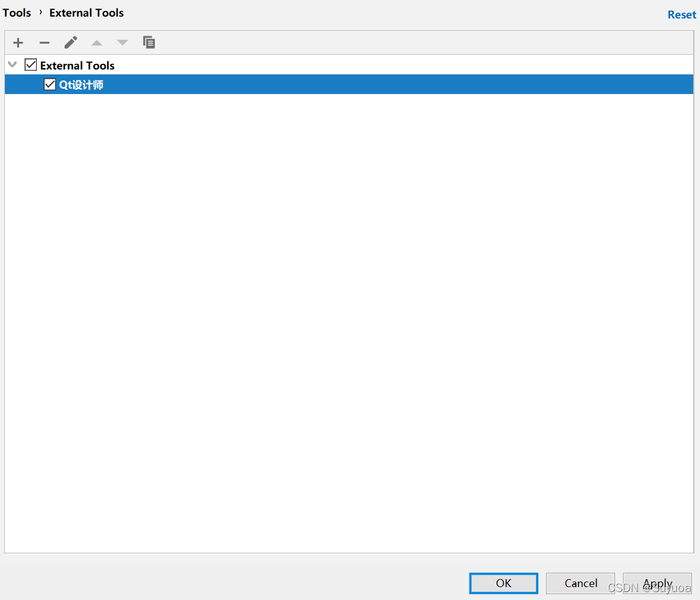This screenshot has height=600, width=700.
Task: Copy the selected tool using the copy icon
Action: [149, 42]
